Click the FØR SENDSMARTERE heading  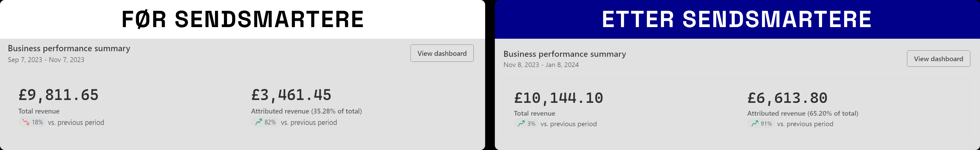[x=243, y=19]
